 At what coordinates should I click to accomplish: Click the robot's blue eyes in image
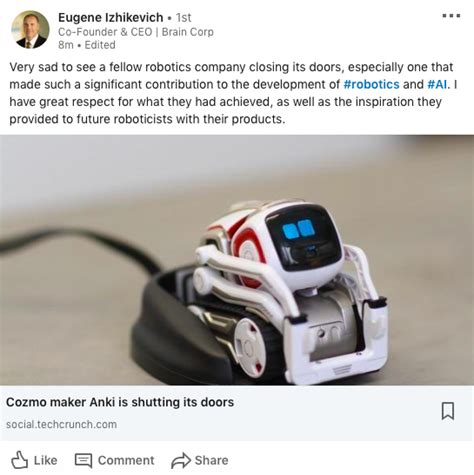coord(297,229)
